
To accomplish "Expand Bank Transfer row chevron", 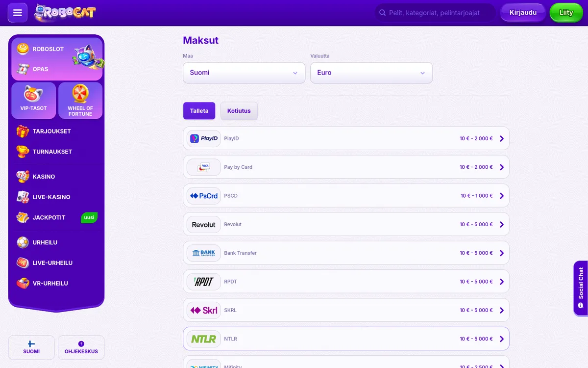I will [x=502, y=253].
